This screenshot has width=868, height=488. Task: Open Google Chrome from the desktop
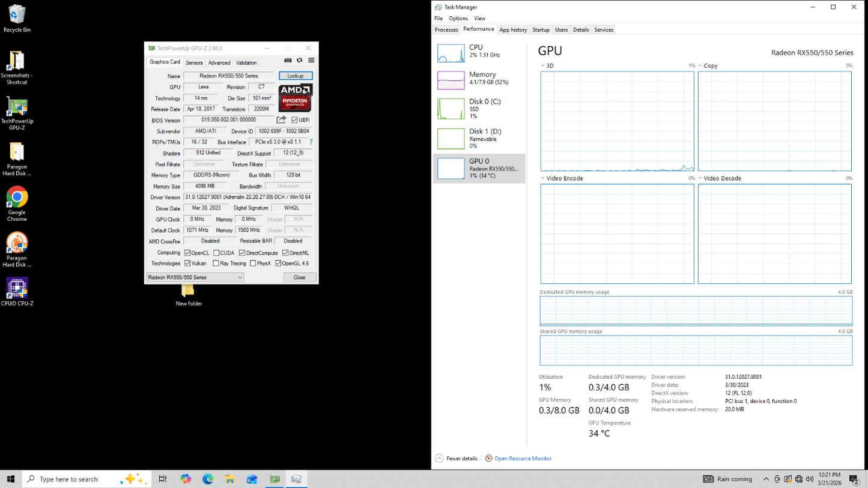click(x=17, y=203)
